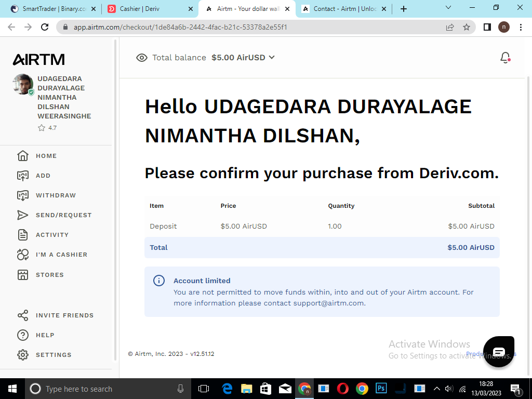Viewport: 532px width, 399px height.
Task: Open the Stores icon in sidebar
Action: 22,275
